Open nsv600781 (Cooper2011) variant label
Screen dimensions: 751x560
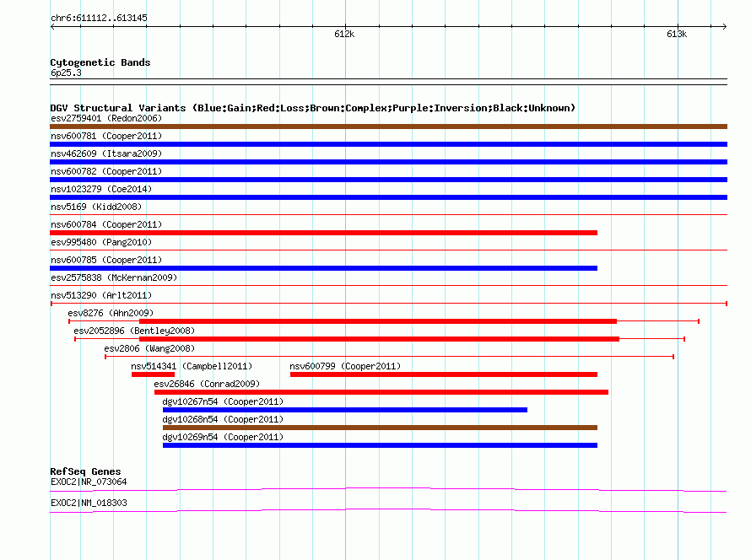pos(106,136)
